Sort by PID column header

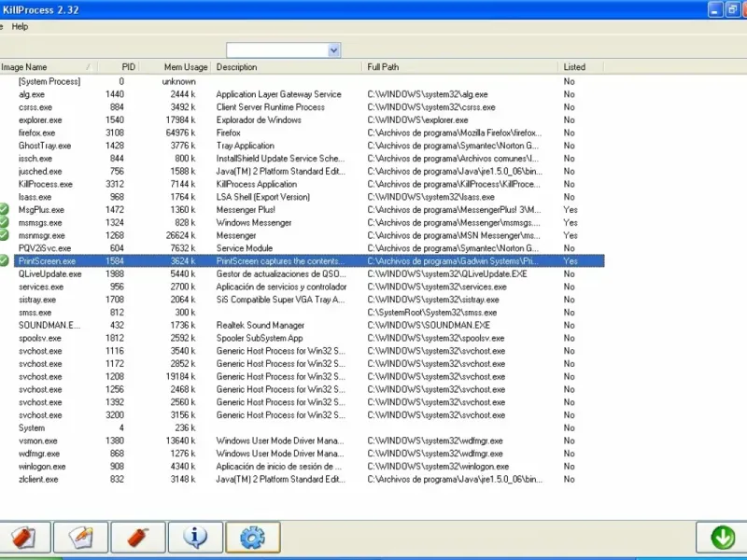coord(119,67)
